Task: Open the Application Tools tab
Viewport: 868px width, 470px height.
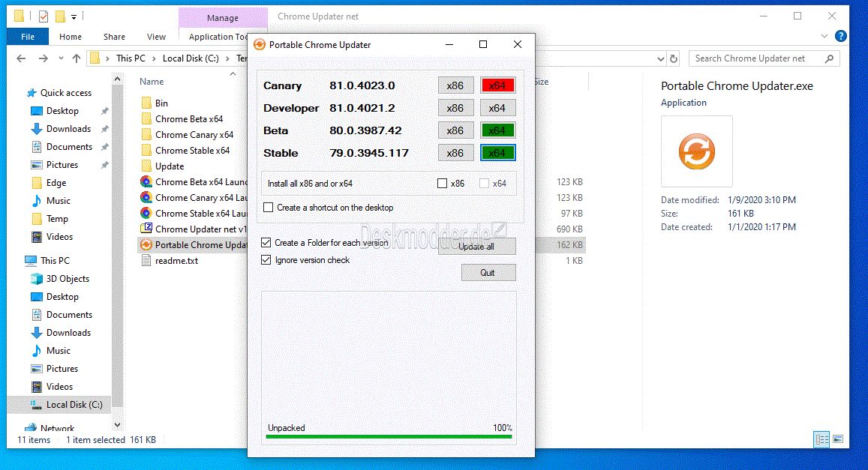Action: 218,37
